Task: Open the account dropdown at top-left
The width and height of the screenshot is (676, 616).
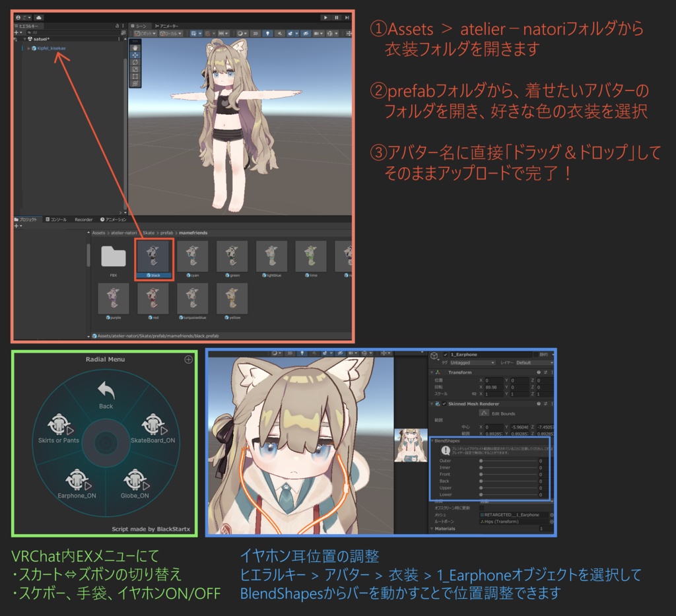Action: [23, 18]
